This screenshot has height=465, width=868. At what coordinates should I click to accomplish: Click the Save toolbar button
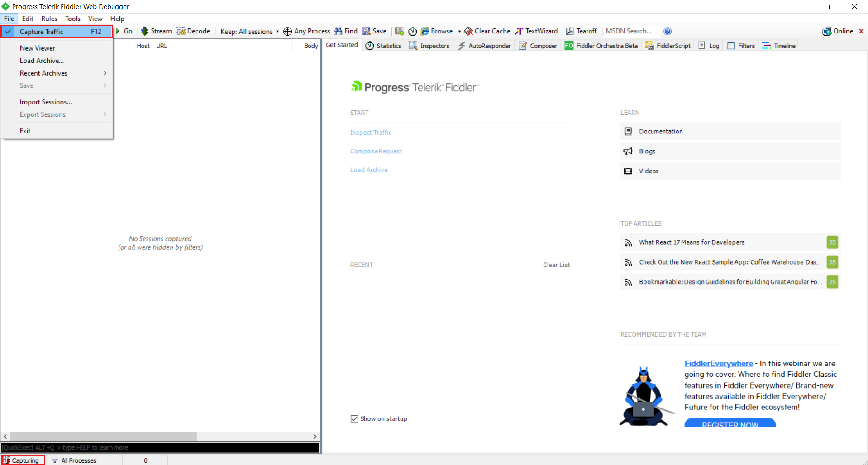(x=374, y=31)
